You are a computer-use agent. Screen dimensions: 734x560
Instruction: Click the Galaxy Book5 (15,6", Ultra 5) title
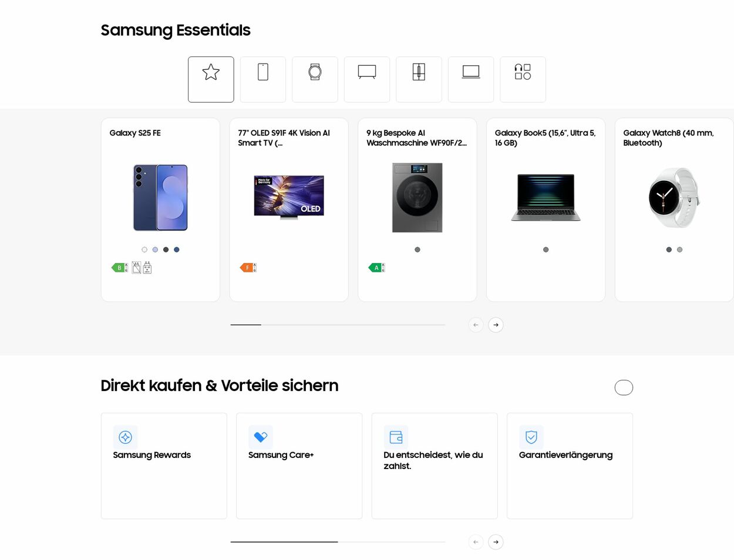(x=545, y=138)
